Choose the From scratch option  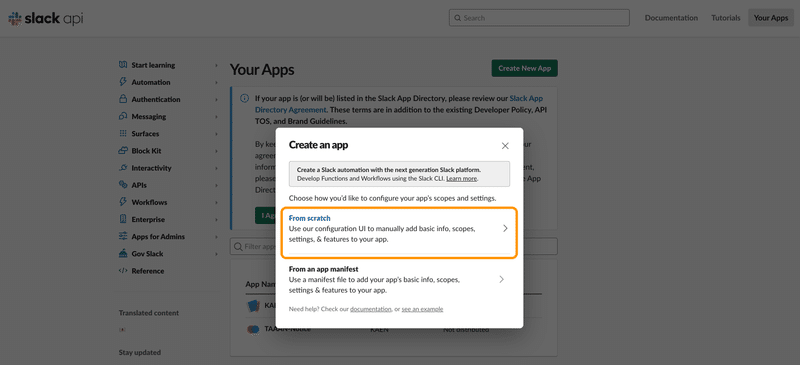coord(399,232)
